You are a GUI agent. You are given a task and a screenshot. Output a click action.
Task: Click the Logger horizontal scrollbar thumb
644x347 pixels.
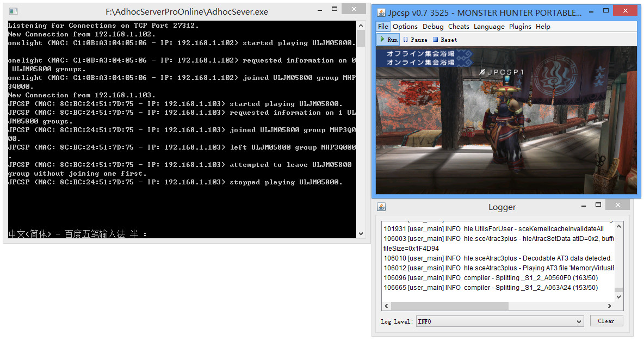[x=446, y=306]
